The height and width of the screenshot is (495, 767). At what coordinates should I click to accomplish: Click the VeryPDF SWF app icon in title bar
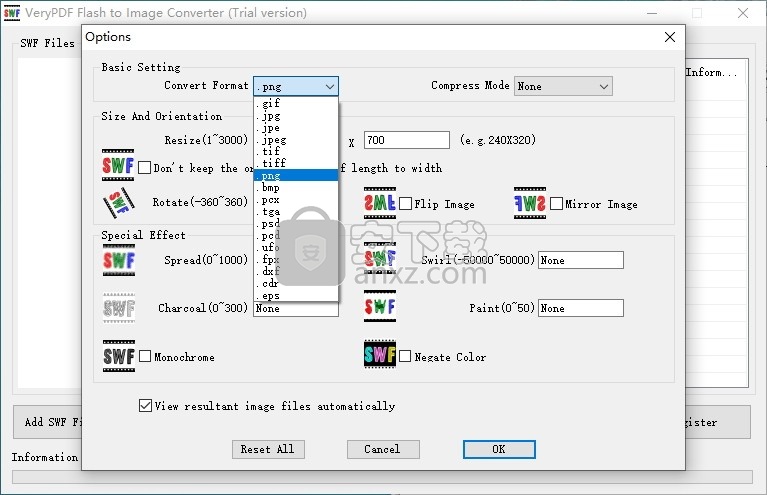[12, 13]
